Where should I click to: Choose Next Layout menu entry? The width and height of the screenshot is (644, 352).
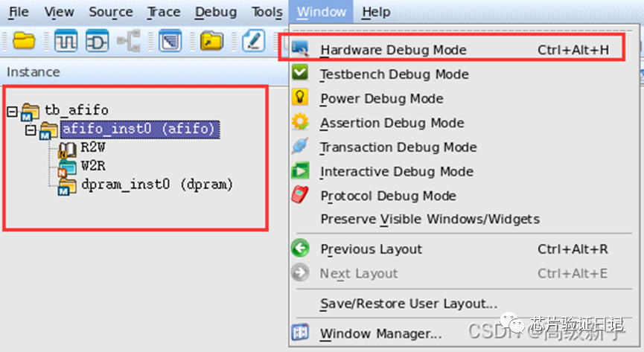(x=464, y=273)
